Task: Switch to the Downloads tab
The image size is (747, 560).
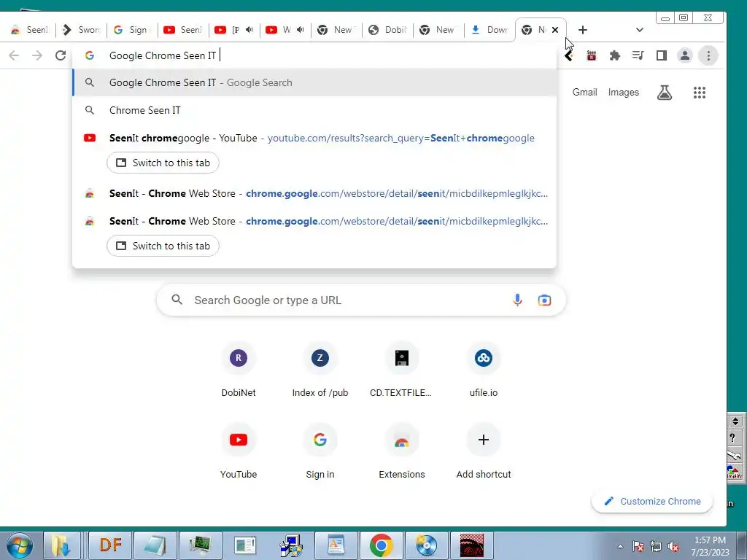Action: (x=489, y=30)
